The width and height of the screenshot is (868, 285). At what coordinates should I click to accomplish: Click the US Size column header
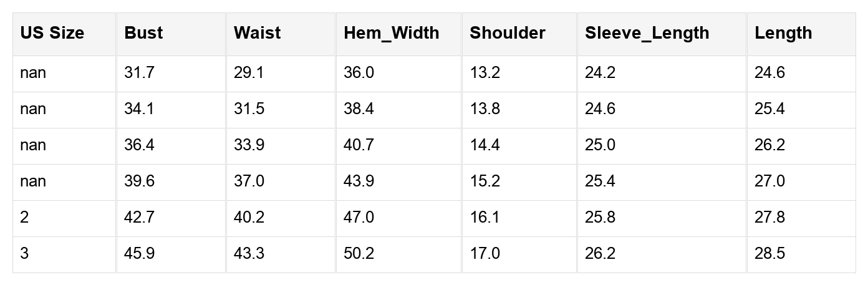click(52, 33)
